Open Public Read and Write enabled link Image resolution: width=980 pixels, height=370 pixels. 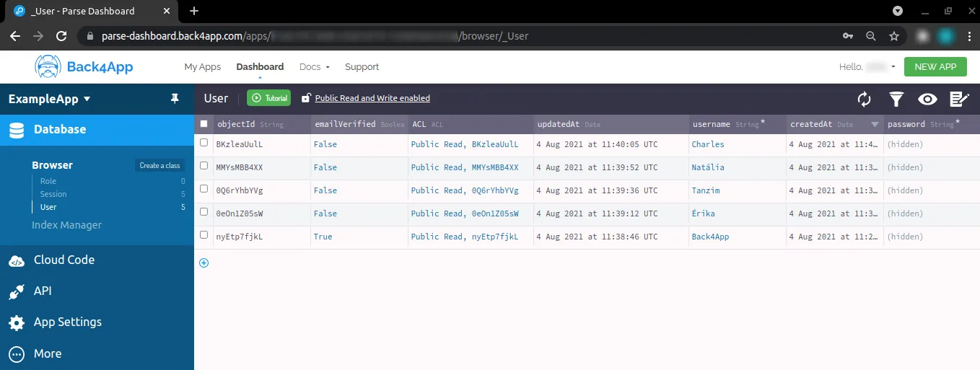pos(372,98)
